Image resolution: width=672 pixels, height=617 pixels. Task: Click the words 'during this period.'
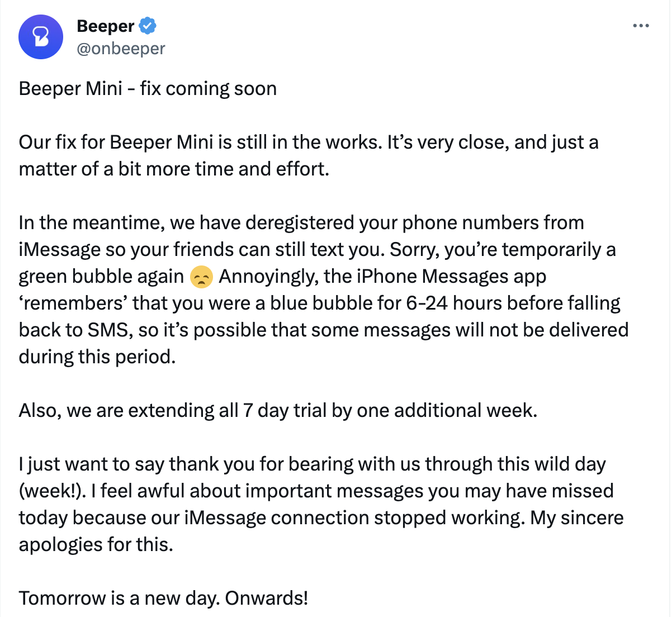[97, 357]
